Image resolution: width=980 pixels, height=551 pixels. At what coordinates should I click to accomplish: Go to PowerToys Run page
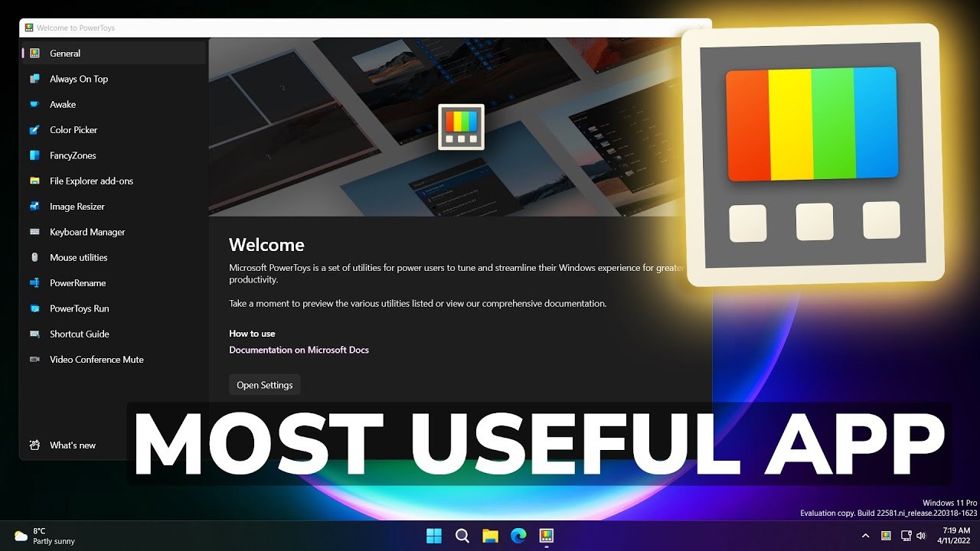(113, 308)
